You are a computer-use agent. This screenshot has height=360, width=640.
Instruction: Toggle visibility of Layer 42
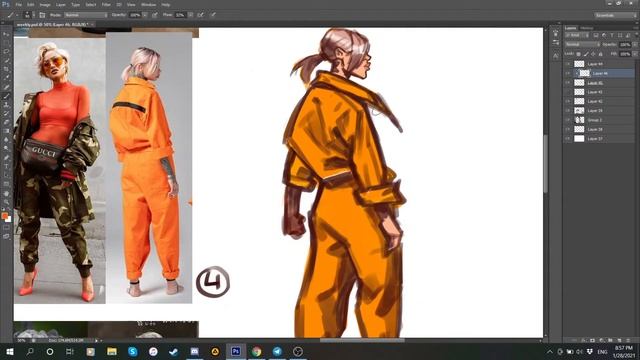click(x=567, y=101)
